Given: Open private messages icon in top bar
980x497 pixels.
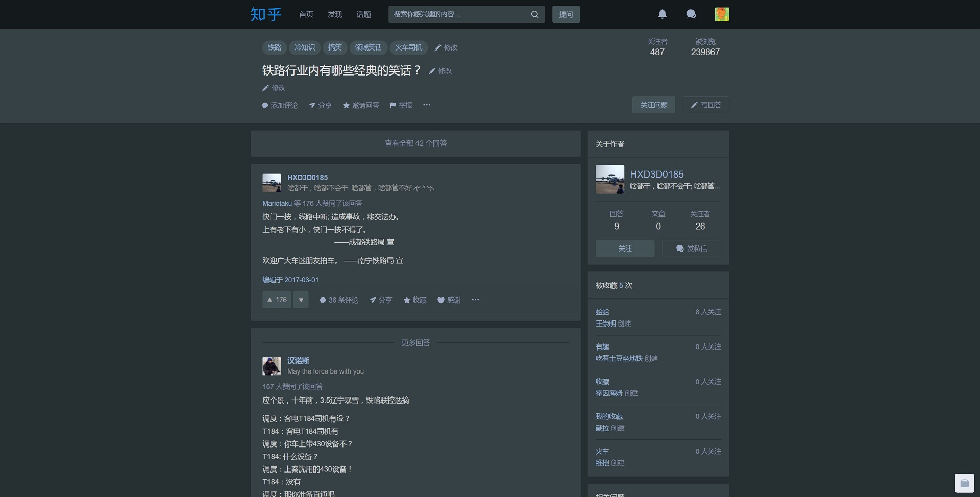Looking at the screenshot, I should coord(691,14).
